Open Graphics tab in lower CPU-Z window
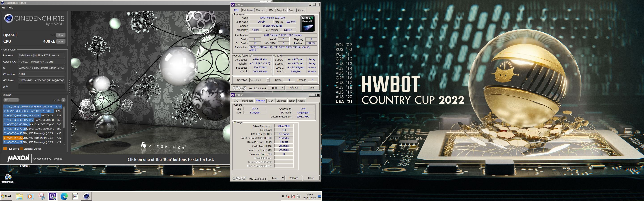The image size is (644, 201). click(x=281, y=101)
